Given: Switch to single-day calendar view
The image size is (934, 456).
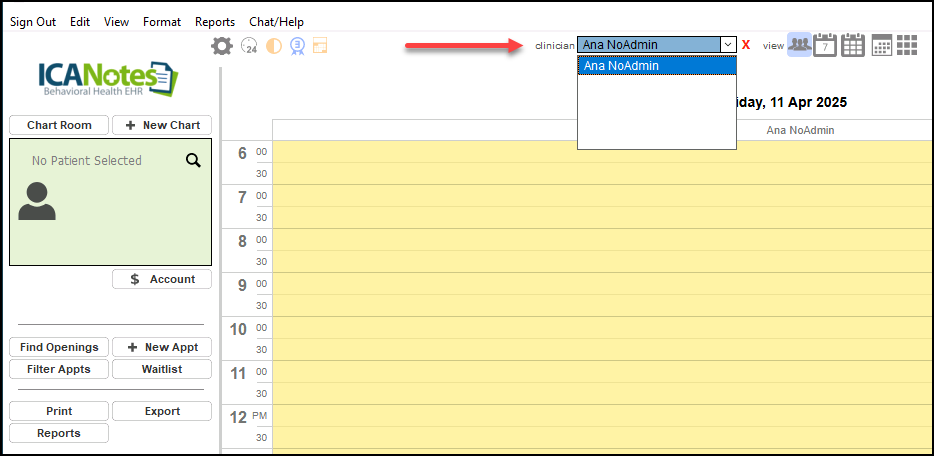Looking at the screenshot, I should pos(825,45).
